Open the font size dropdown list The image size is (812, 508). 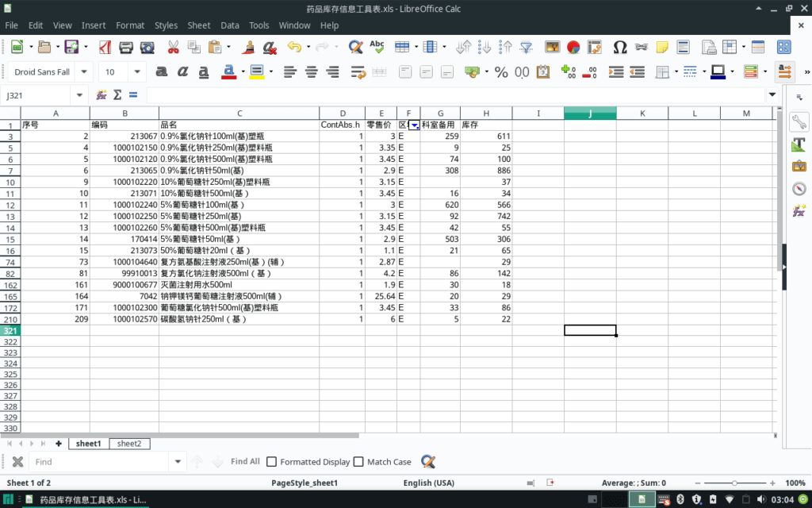(x=136, y=72)
